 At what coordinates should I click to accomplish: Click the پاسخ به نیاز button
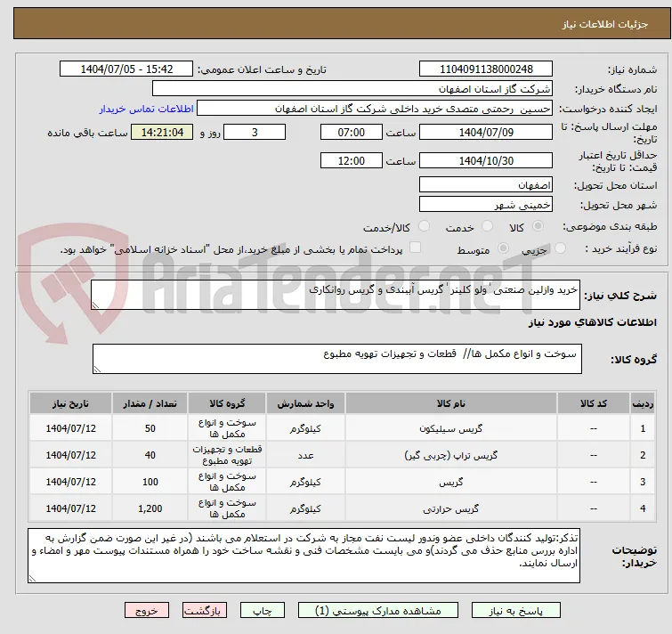tap(516, 611)
